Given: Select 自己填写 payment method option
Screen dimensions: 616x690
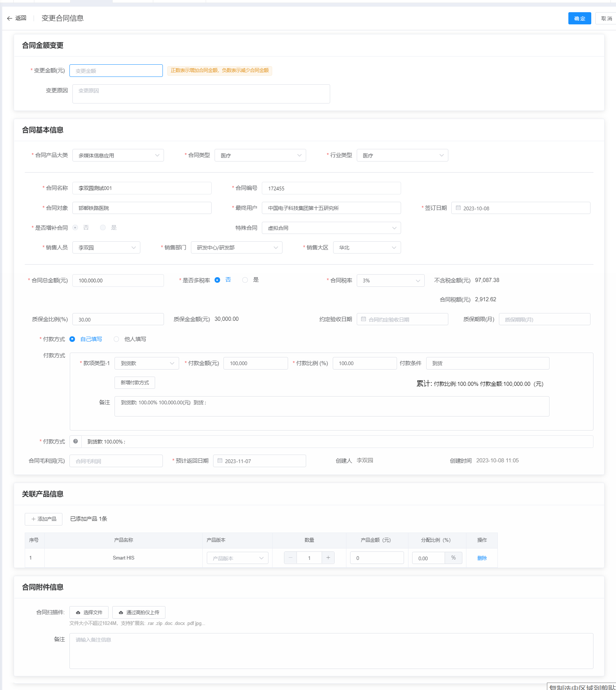Looking at the screenshot, I should pyautogui.click(x=72, y=339).
